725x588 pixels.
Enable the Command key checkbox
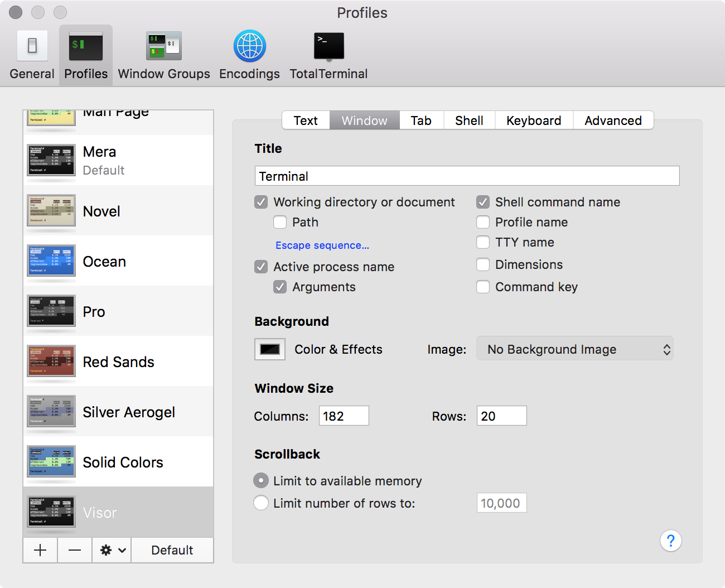pyautogui.click(x=483, y=287)
